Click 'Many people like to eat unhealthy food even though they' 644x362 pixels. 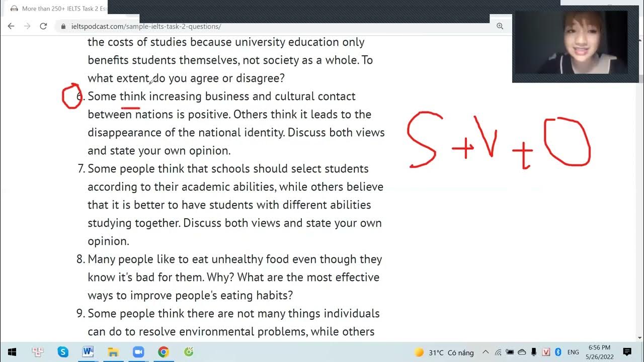click(x=235, y=259)
